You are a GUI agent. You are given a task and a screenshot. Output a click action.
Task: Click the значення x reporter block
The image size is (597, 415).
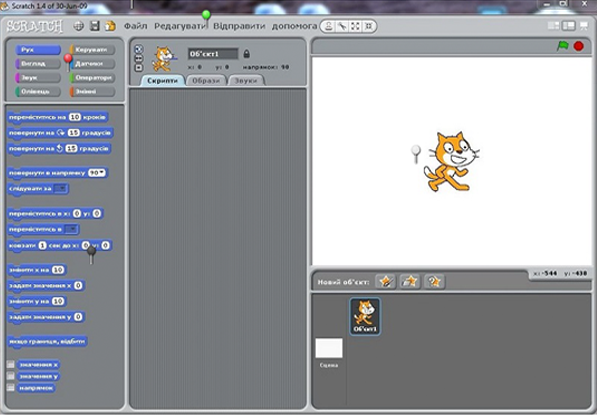[38, 364]
